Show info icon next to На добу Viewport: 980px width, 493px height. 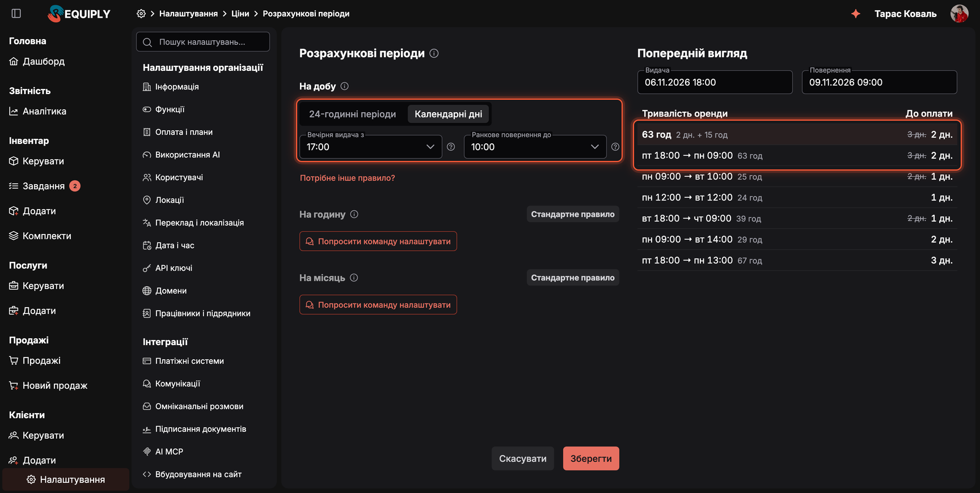click(x=344, y=86)
